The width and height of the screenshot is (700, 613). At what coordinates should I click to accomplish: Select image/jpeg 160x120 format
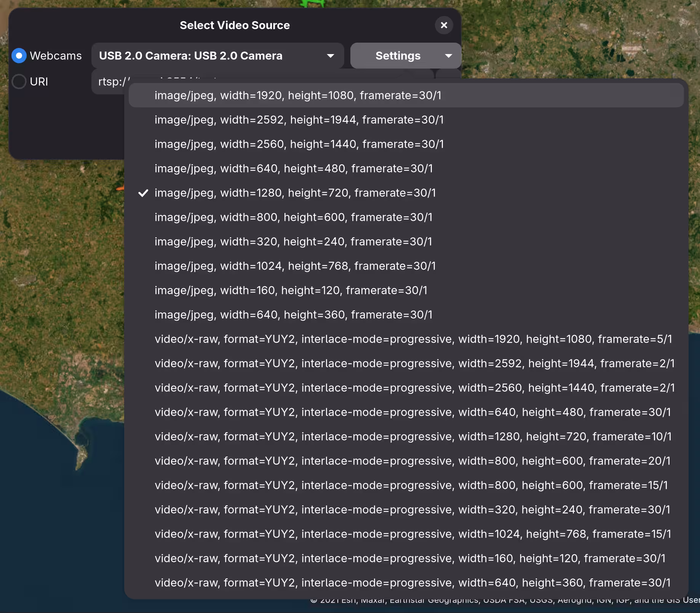pos(291,290)
